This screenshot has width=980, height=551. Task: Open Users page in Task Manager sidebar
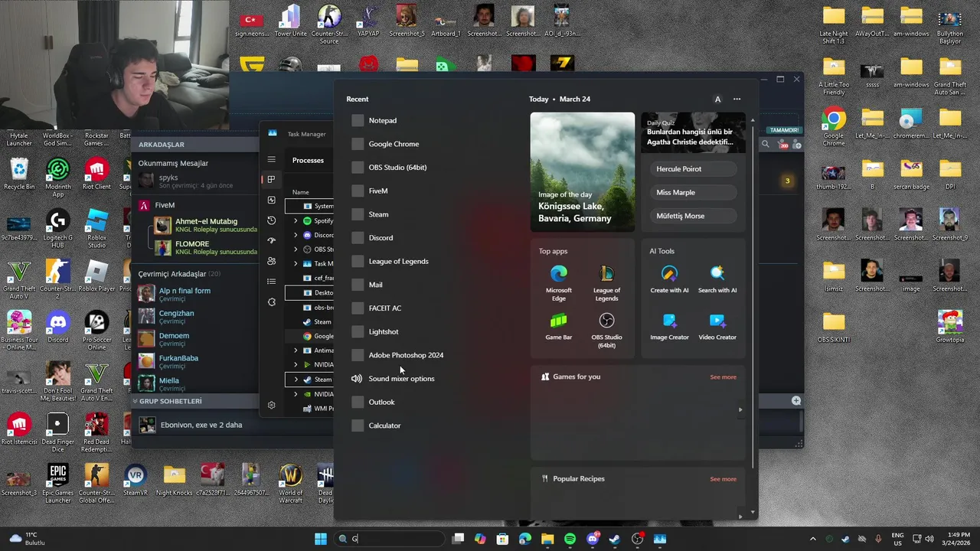click(271, 261)
